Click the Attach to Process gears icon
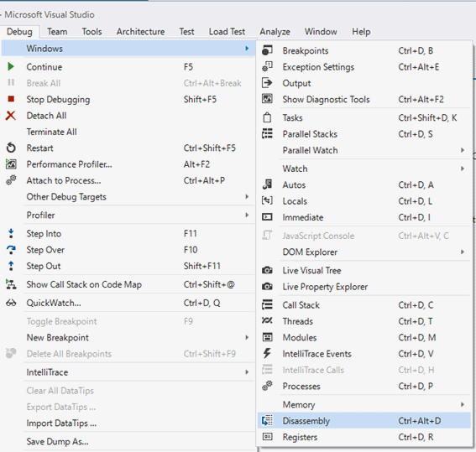 (11, 180)
